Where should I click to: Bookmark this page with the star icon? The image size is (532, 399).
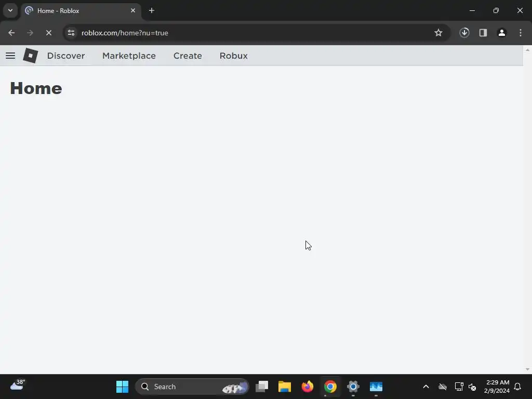(x=438, y=33)
